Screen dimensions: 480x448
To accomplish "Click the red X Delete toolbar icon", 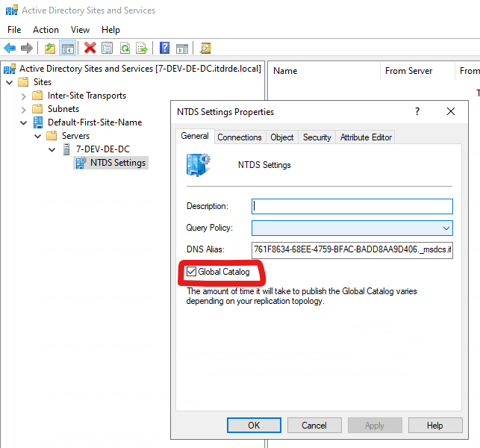I will click(x=90, y=48).
